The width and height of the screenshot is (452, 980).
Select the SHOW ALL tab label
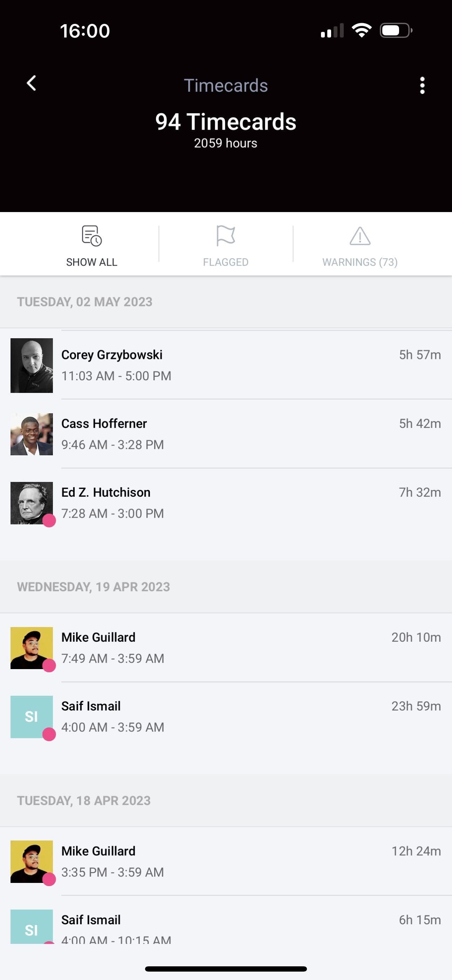click(x=92, y=262)
